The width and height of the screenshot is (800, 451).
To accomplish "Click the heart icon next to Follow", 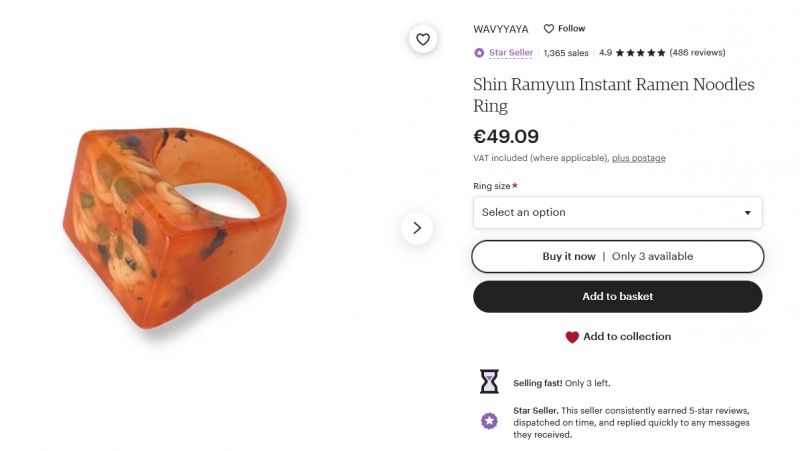I will (548, 29).
